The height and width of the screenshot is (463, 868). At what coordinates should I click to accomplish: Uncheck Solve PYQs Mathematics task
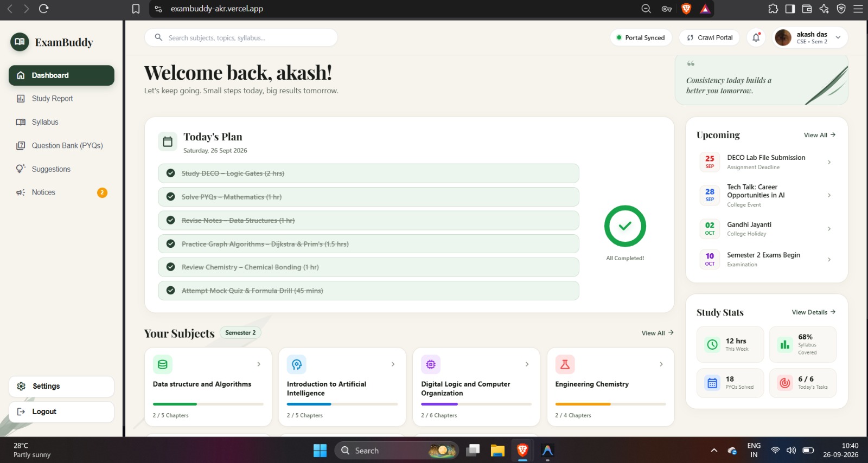[170, 197]
